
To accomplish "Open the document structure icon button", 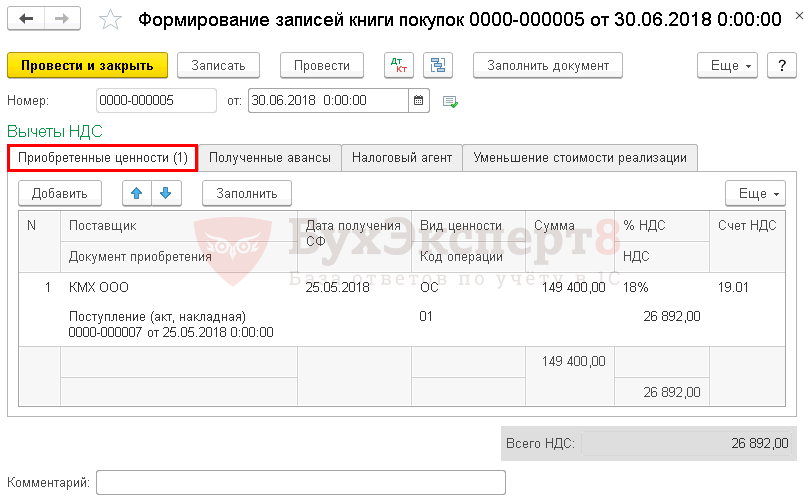I will 437,65.
